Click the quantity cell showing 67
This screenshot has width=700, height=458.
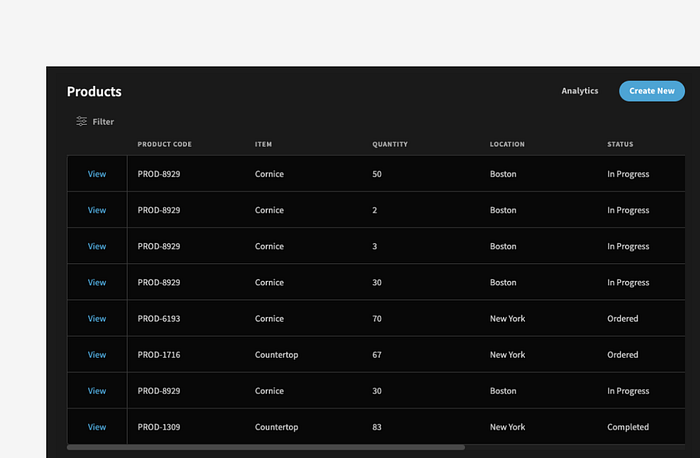(x=377, y=355)
